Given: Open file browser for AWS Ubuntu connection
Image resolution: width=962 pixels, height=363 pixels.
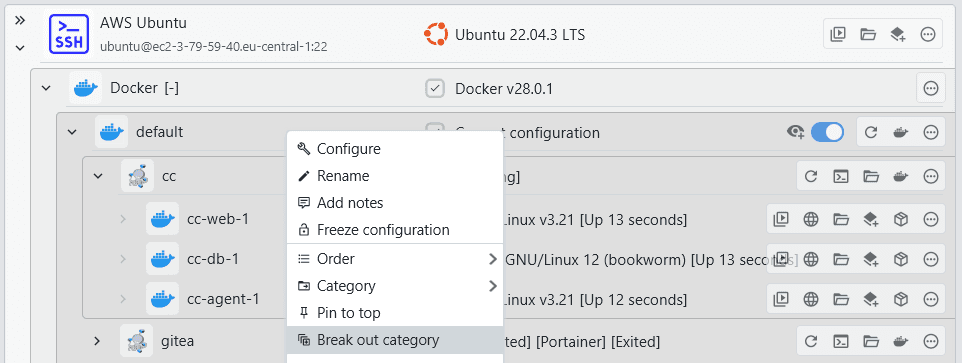Looking at the screenshot, I should (x=868, y=34).
